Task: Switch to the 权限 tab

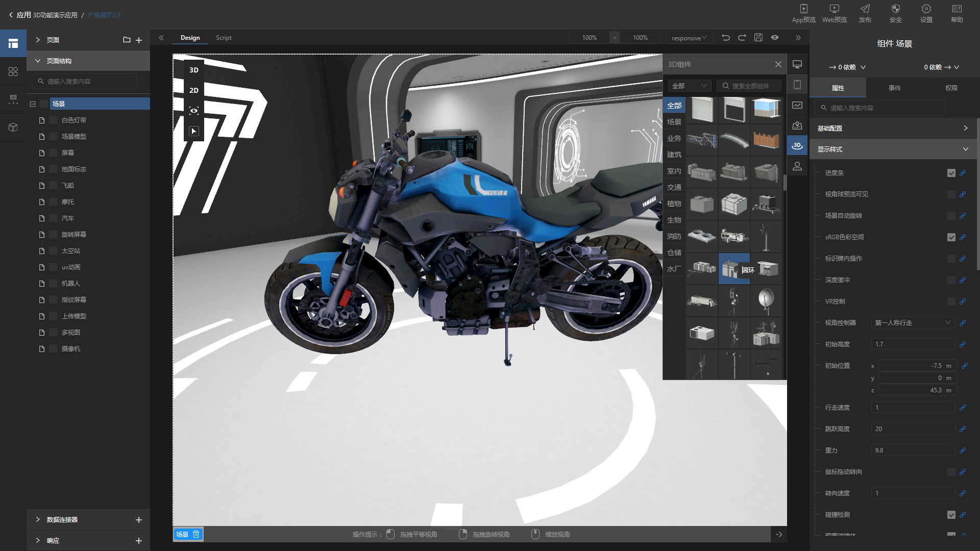Action: (x=951, y=88)
